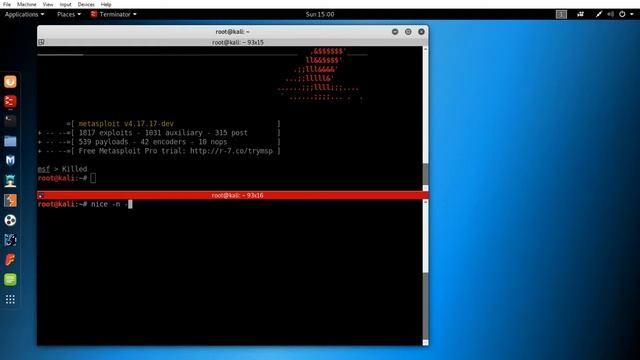This screenshot has height=360, width=640.
Task: Open the white round icon in the dock
Action: (x=10, y=220)
